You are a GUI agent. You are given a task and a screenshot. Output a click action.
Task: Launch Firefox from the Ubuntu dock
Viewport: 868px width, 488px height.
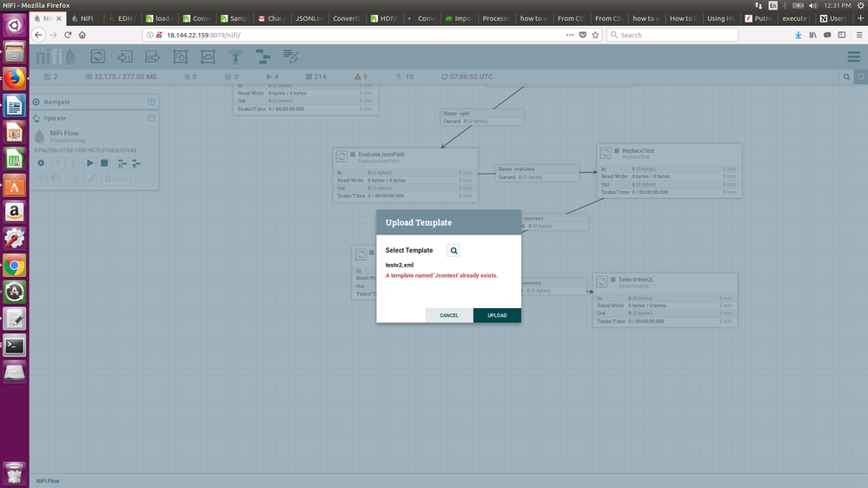coord(15,78)
